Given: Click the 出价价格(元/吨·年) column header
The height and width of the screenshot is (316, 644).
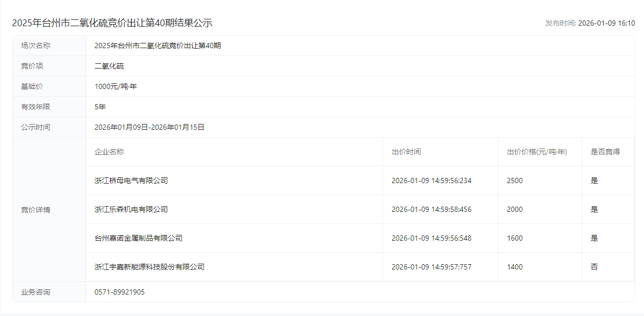Looking at the screenshot, I should point(537,152).
